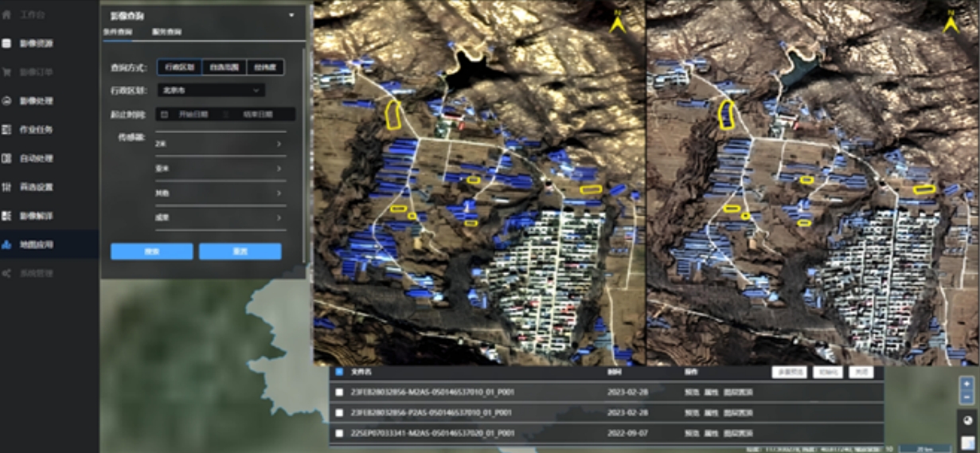Open the 北京市 administrative region dropdown
This screenshot has height=453, width=980.
[210, 91]
